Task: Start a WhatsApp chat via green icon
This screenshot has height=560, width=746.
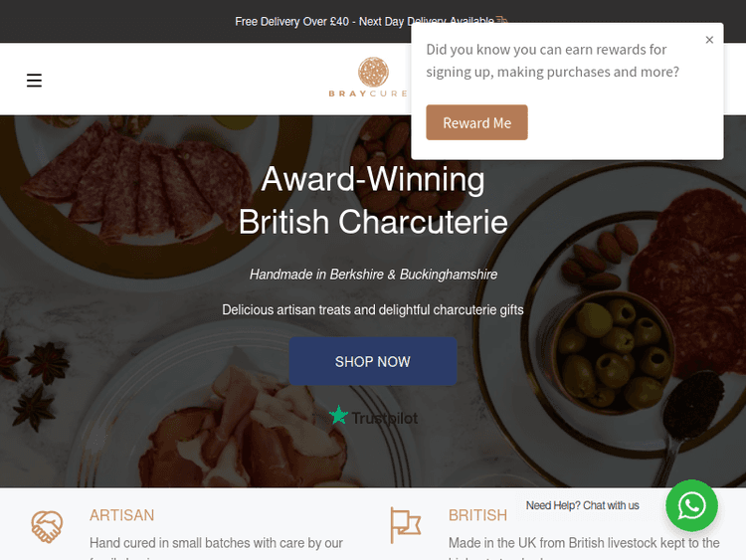Action: 691,505
